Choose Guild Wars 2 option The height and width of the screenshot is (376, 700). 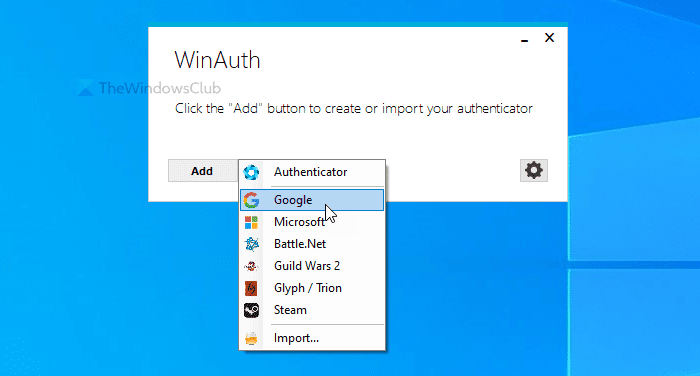tap(312, 266)
